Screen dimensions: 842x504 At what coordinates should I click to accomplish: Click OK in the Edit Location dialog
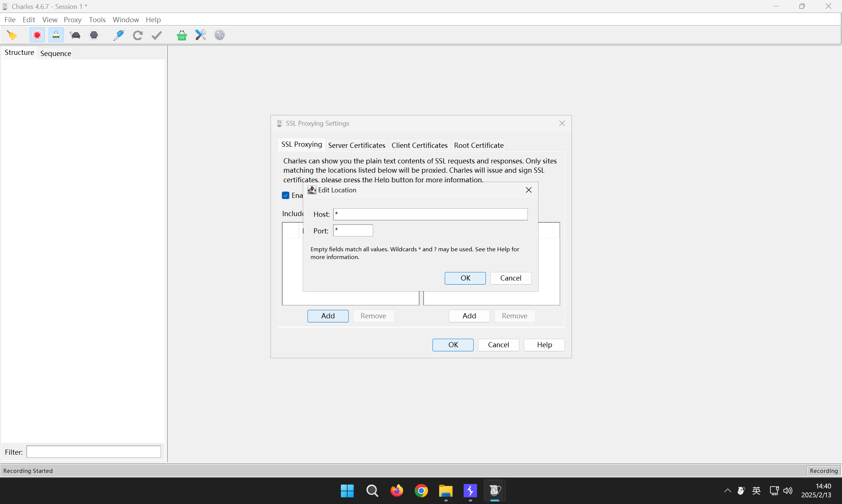(465, 278)
